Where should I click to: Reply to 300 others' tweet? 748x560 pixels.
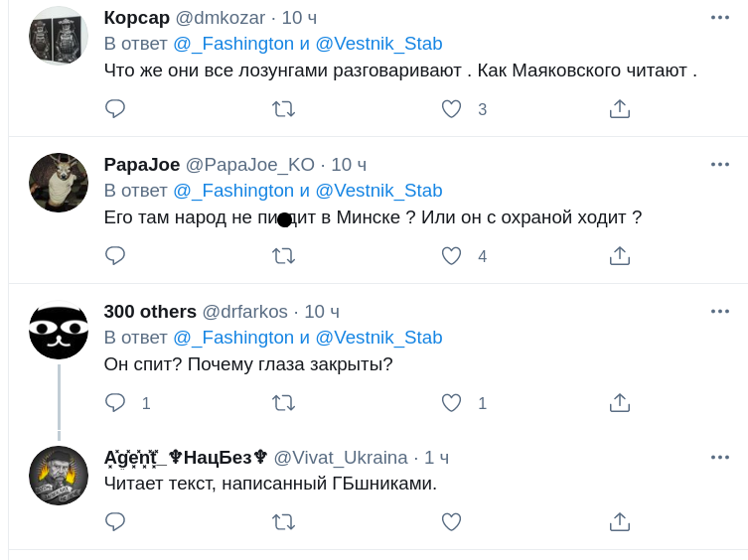115,403
